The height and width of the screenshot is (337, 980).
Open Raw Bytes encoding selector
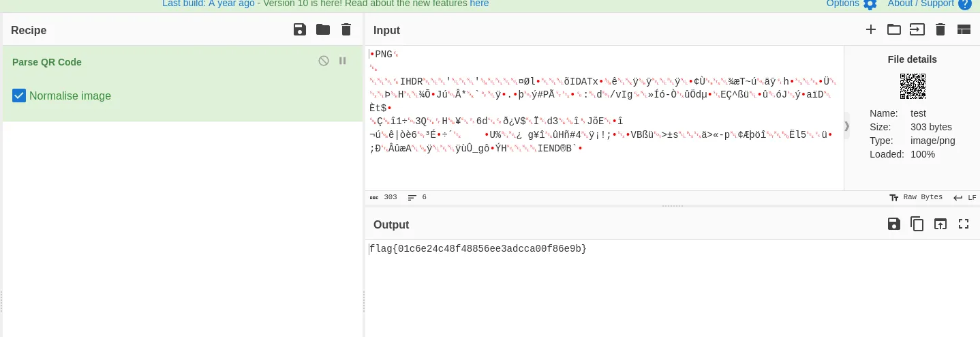(x=916, y=197)
